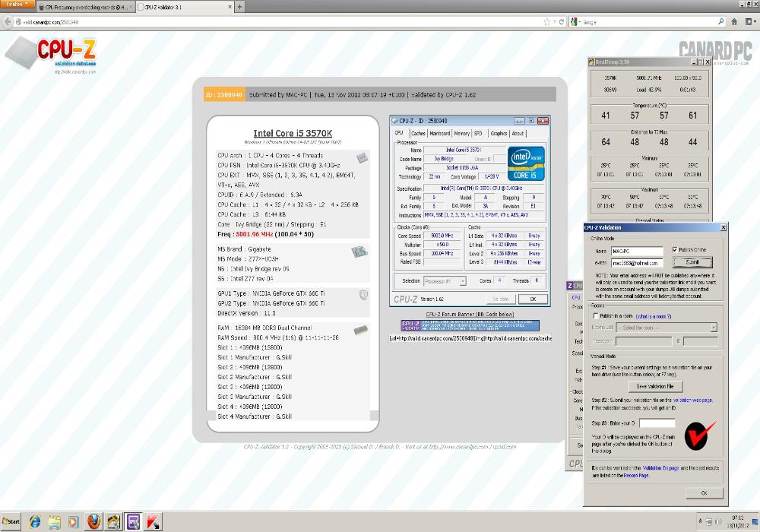760x532 pixels.
Task: Select the About tab in CPU-Z screenshot
Action: click(518, 133)
